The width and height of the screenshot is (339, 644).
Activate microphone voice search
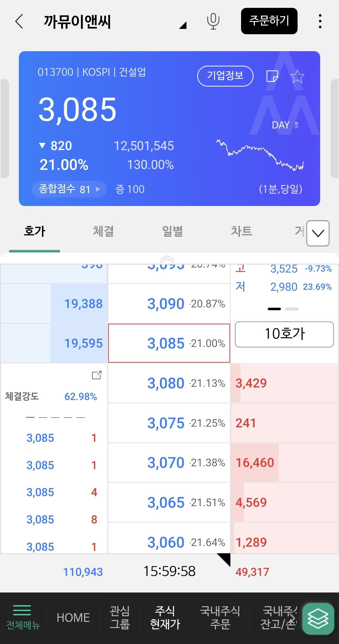[x=213, y=21]
